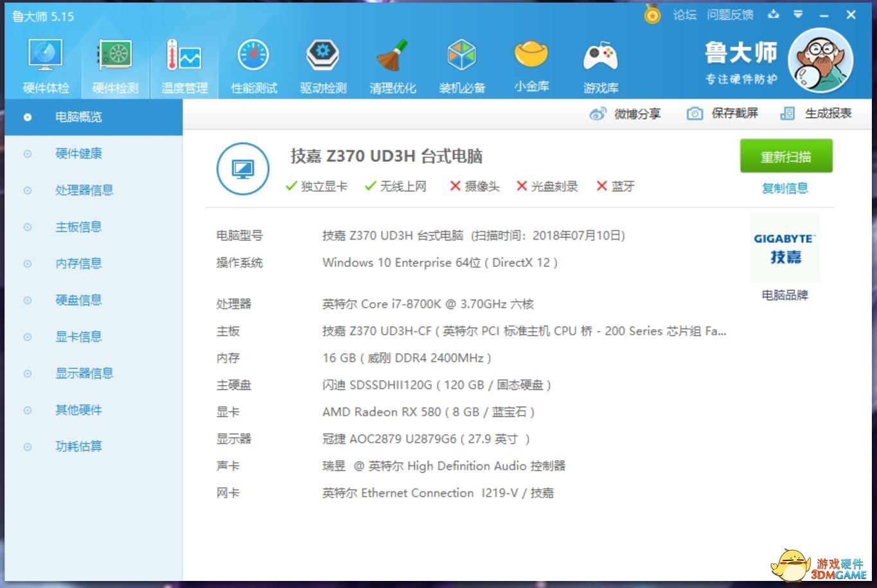This screenshot has height=588, width=877.
Task: Click the recycle skin icon in title bar
Action: [774, 14]
